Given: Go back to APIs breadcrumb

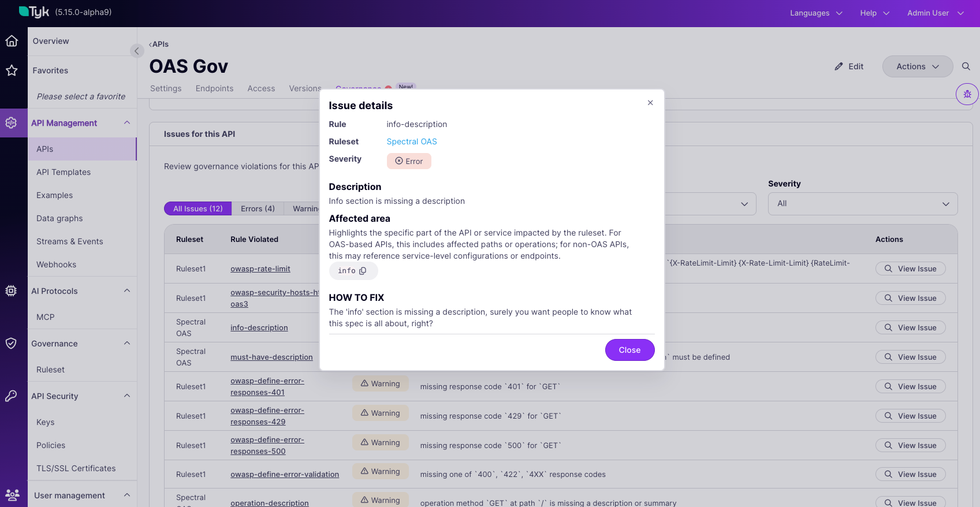Looking at the screenshot, I should (159, 44).
